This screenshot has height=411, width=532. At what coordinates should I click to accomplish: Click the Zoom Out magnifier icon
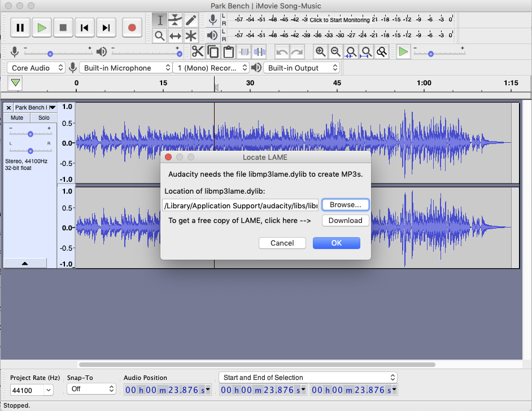[x=335, y=52]
